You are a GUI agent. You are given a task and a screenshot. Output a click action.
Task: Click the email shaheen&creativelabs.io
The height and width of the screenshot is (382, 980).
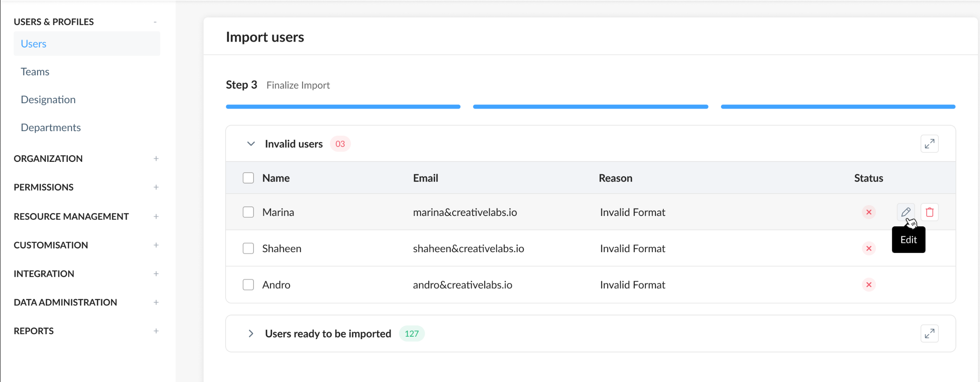click(468, 248)
